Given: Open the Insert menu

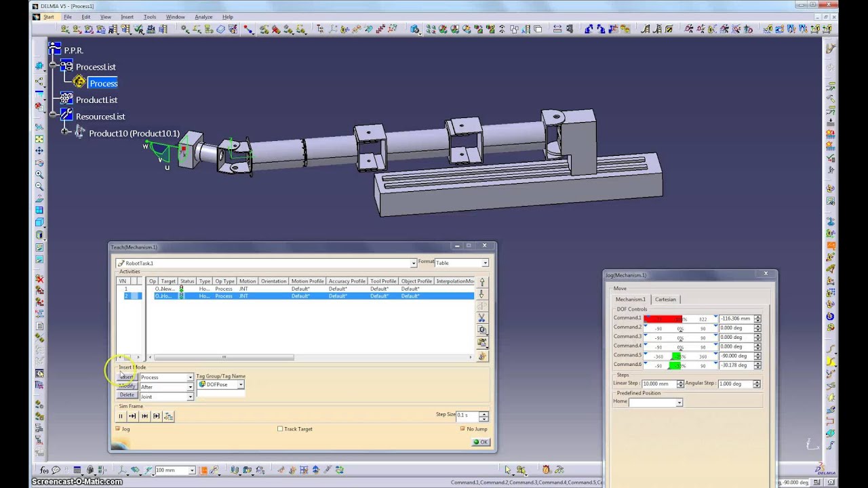Looking at the screenshot, I should pyautogui.click(x=127, y=17).
